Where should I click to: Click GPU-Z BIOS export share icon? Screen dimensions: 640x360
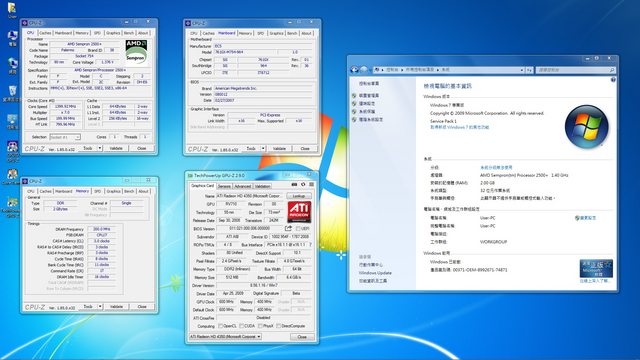point(288,228)
